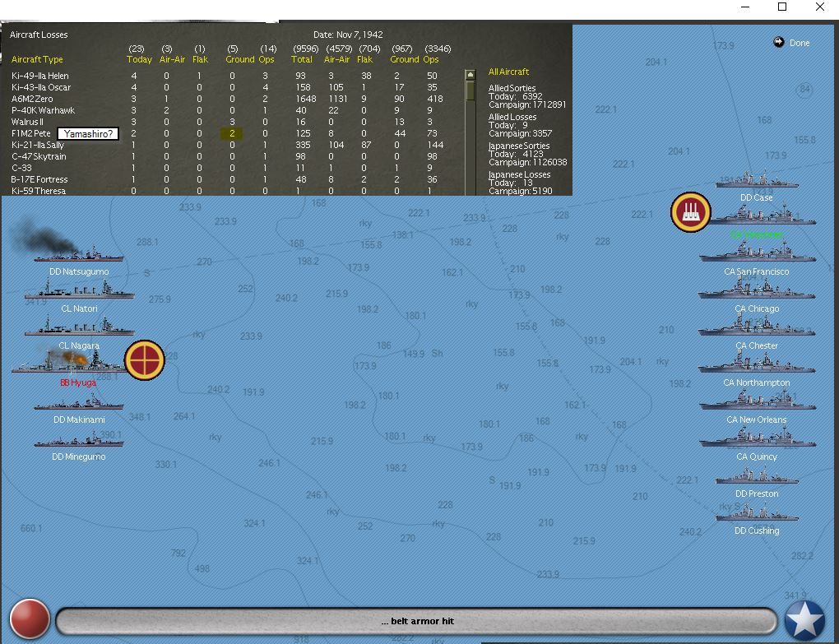Viewport: 839px width, 644px height.
Task: Select the CL Natori ship sprite
Action: click(79, 290)
